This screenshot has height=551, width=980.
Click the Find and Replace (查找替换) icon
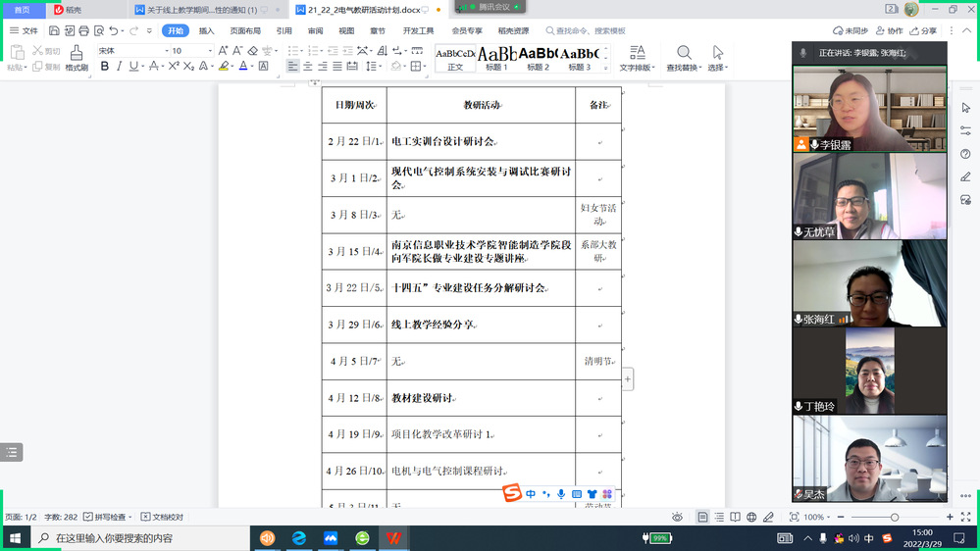pyautogui.click(x=683, y=57)
